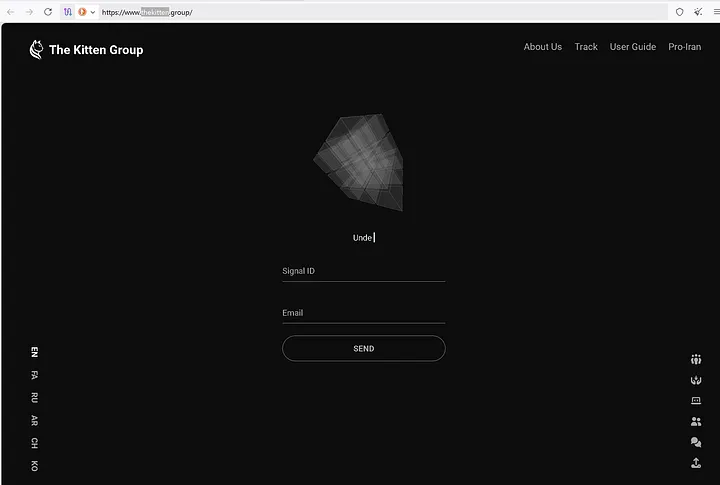The height and width of the screenshot is (485, 720).
Task: Open the Track page
Action: (x=586, y=47)
